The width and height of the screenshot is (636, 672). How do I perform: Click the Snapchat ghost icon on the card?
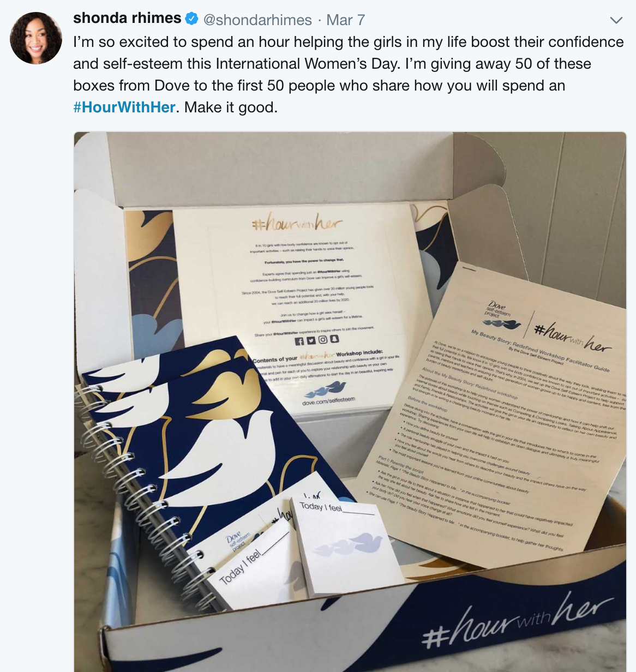(334, 339)
